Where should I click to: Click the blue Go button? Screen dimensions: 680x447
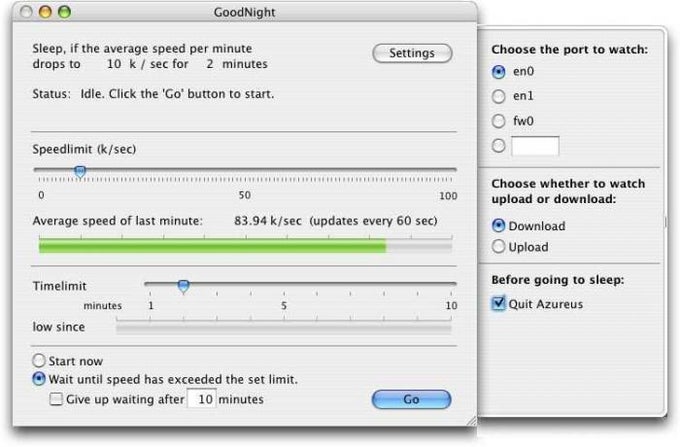point(411,399)
